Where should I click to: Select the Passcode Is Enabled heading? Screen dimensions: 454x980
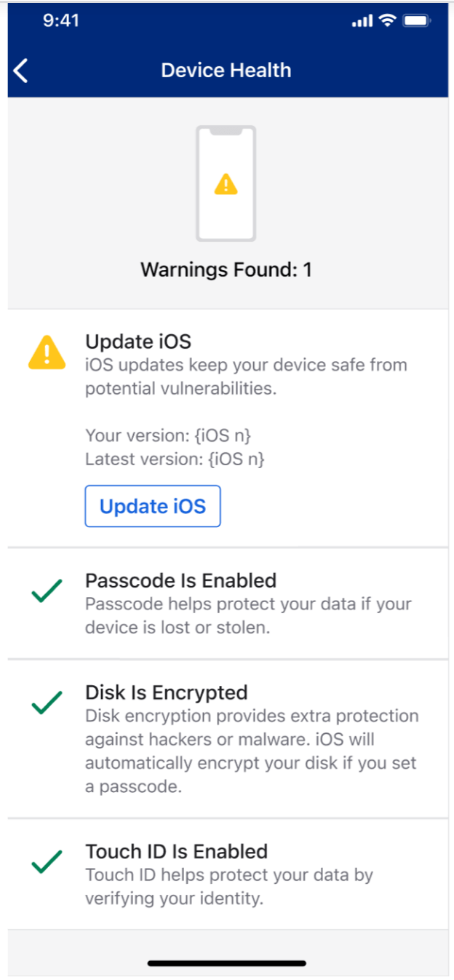(181, 581)
